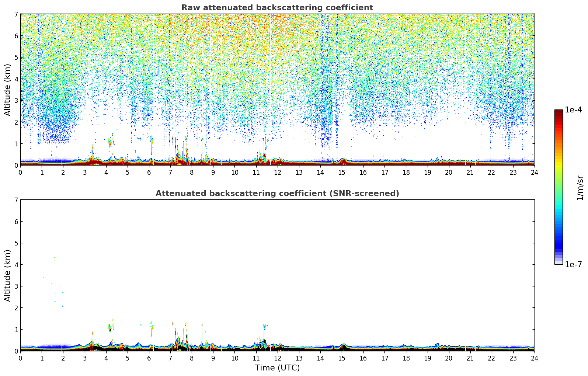The width and height of the screenshot is (588, 376).
Task: Click hour 24 tick on top plot's x-axis
Action: click(x=534, y=172)
